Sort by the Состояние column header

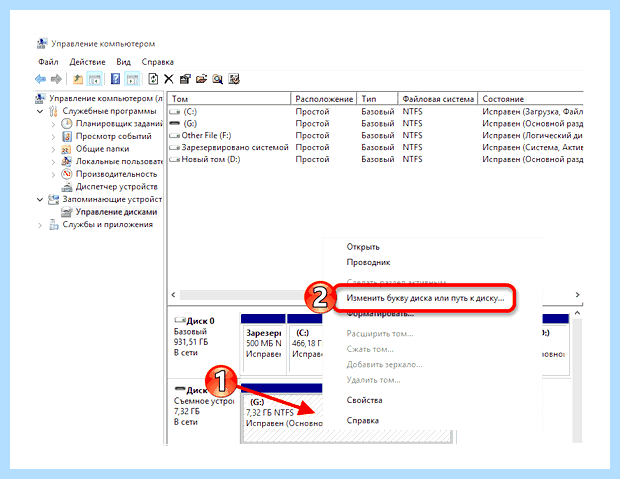tap(531, 99)
